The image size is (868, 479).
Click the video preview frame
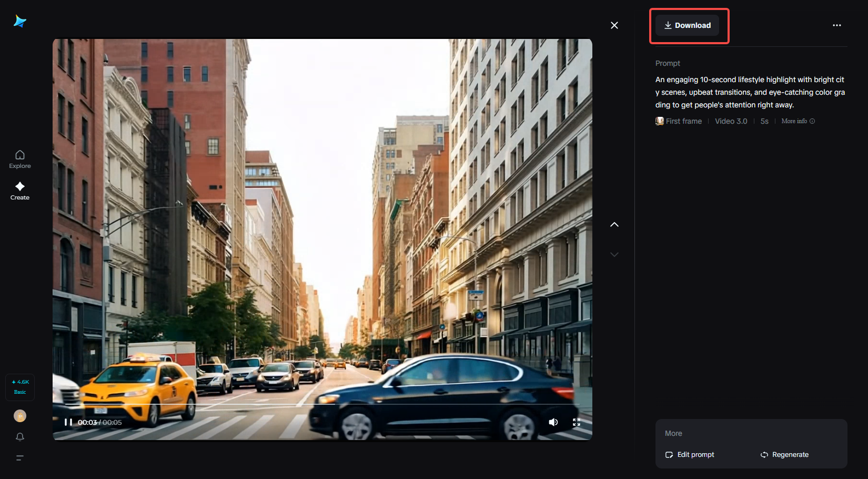tap(322, 239)
